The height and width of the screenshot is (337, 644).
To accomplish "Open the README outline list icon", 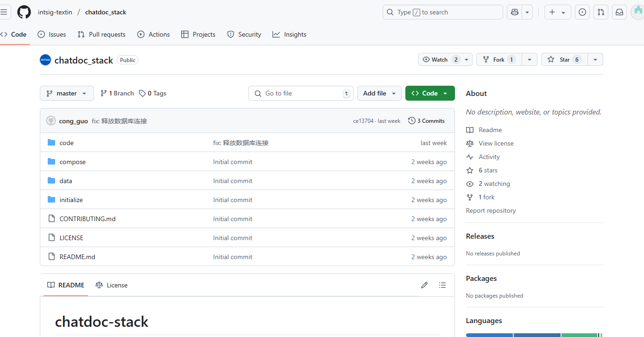I will point(442,285).
